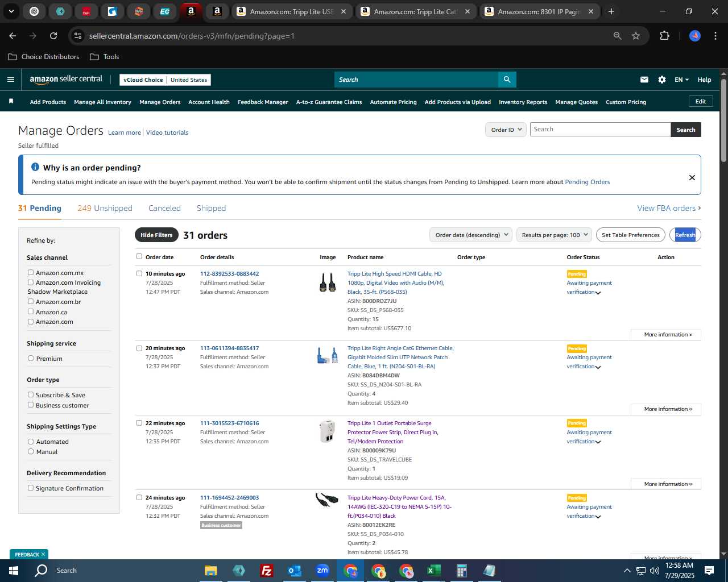This screenshot has width=728, height=582.
Task: Open a new browser tab with the plus
Action: coord(611,11)
